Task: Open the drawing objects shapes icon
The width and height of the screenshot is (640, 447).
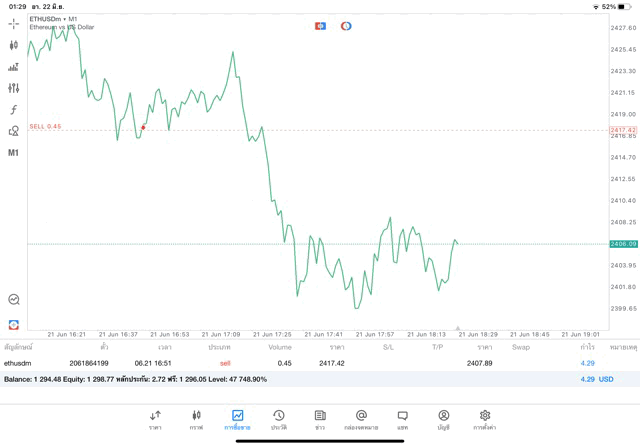Action: 14,131
